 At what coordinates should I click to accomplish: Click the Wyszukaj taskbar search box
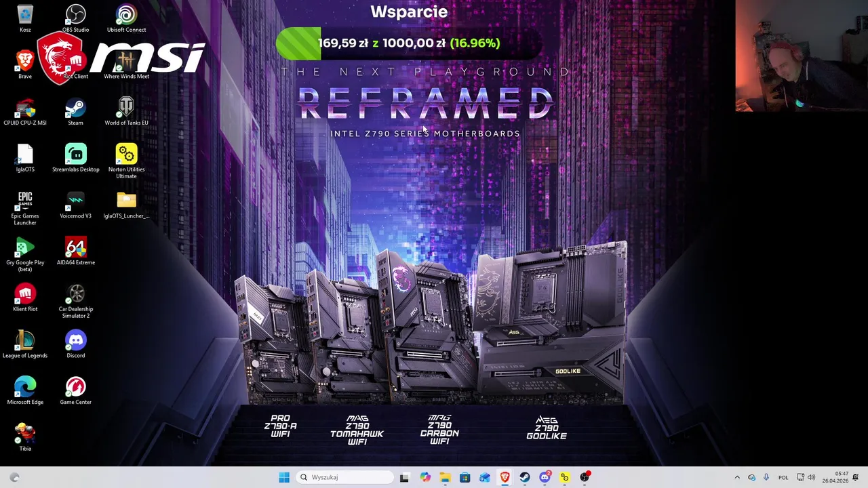coord(345,477)
